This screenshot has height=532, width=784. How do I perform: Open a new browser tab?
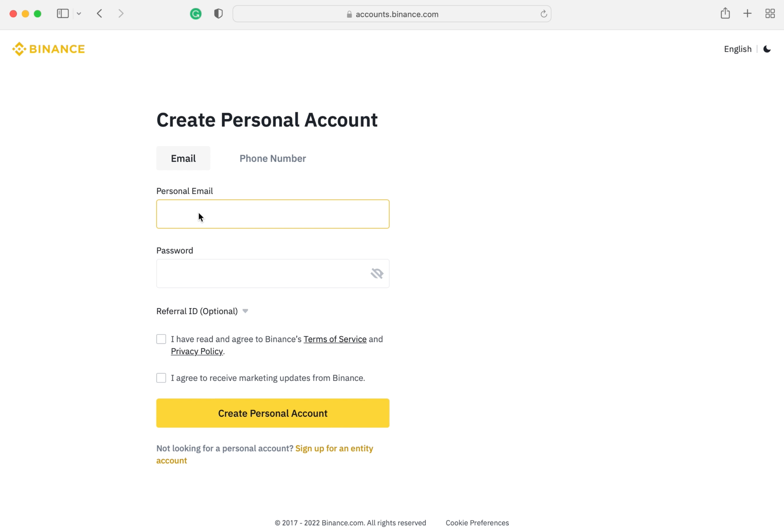click(x=747, y=14)
